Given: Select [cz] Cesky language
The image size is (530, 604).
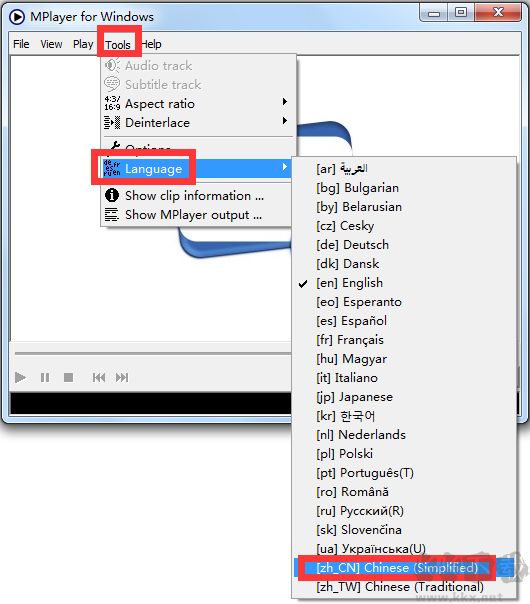Looking at the screenshot, I should coord(404,226).
